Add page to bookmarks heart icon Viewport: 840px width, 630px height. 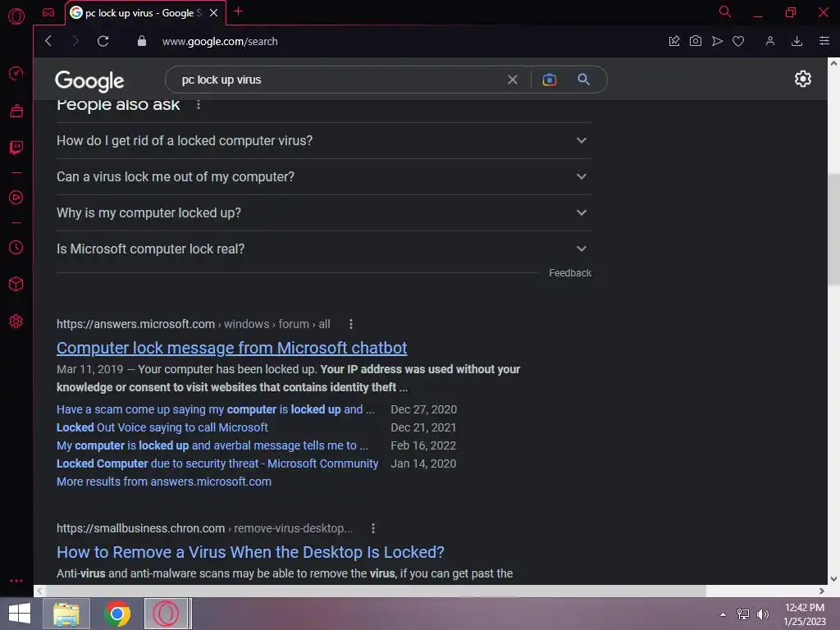click(738, 41)
